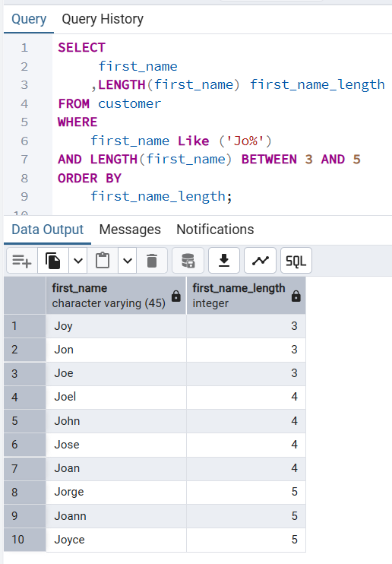Switch to the Query History tab
The image size is (392, 564).
pos(103,19)
